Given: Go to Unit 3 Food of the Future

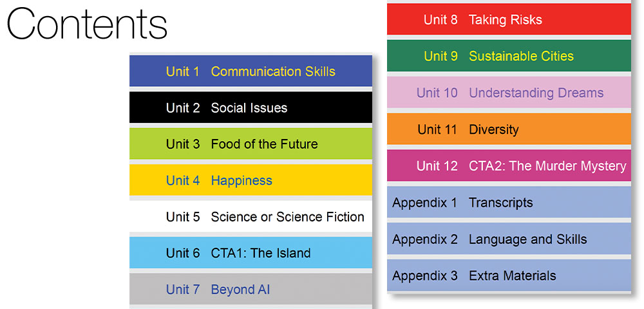Looking at the screenshot, I should (251, 144).
